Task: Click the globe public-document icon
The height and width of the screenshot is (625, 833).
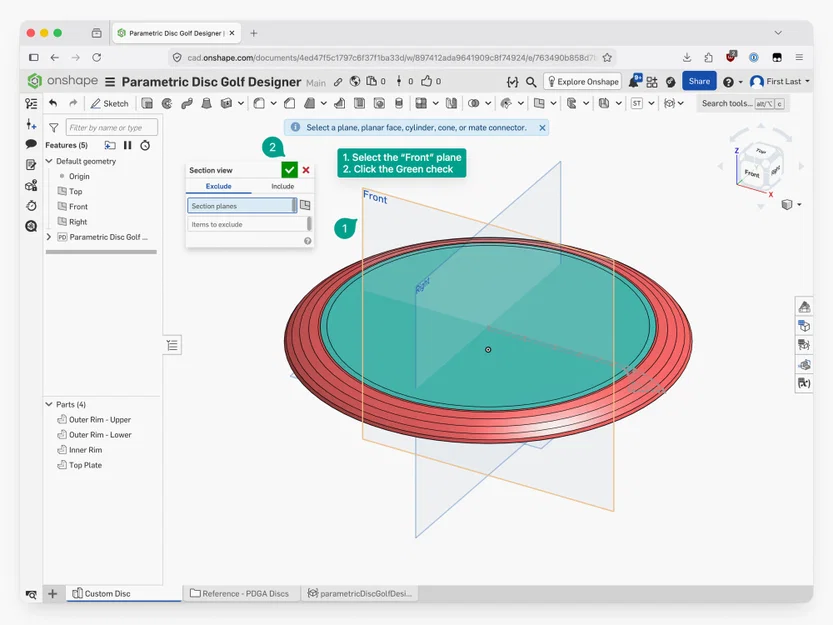Action: 355,81
